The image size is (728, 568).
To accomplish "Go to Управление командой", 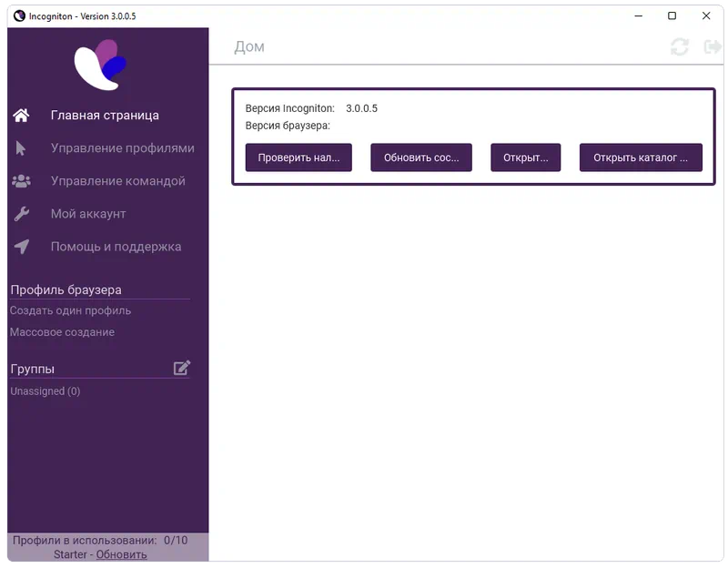I will pyautogui.click(x=118, y=181).
